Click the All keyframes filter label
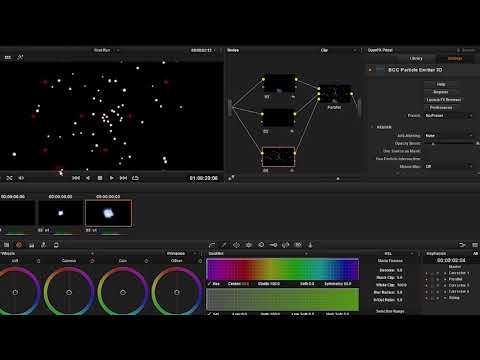Viewport: 480px width, 360px height. point(475,253)
